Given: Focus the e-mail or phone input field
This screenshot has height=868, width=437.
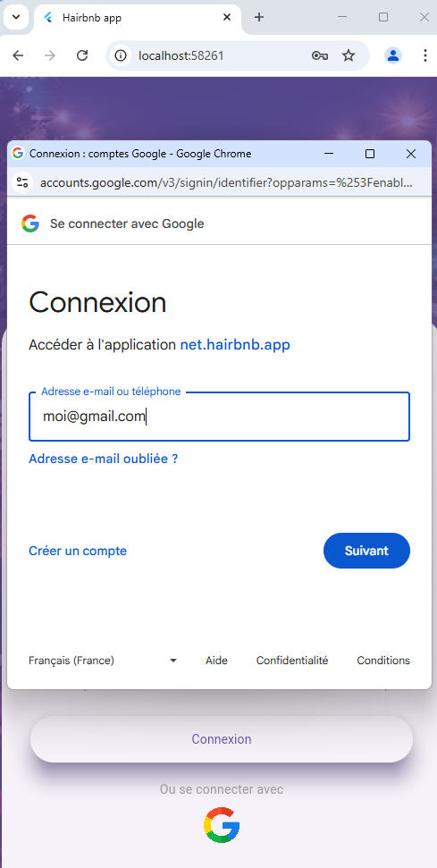Looking at the screenshot, I should [x=219, y=417].
